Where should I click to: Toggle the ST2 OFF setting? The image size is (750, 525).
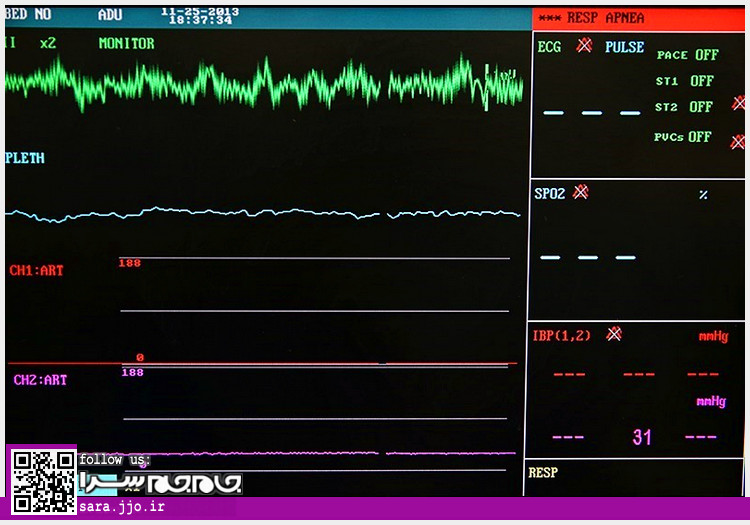pyautogui.click(x=685, y=107)
